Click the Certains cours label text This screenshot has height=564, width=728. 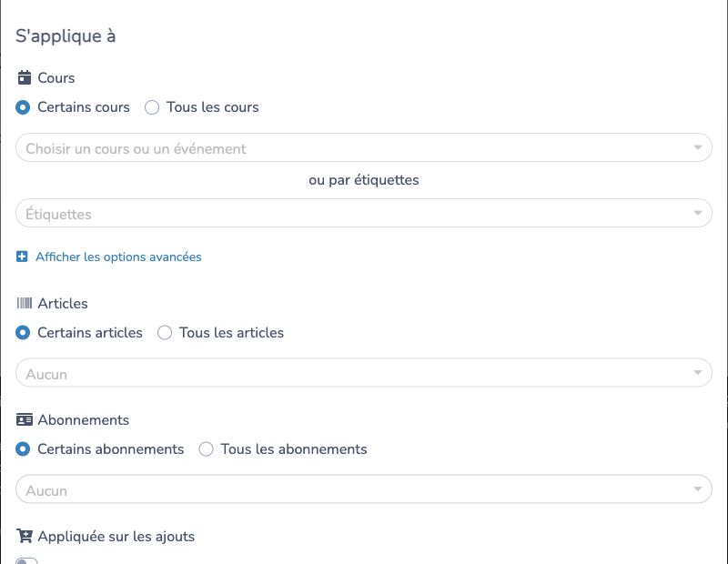[x=84, y=107]
